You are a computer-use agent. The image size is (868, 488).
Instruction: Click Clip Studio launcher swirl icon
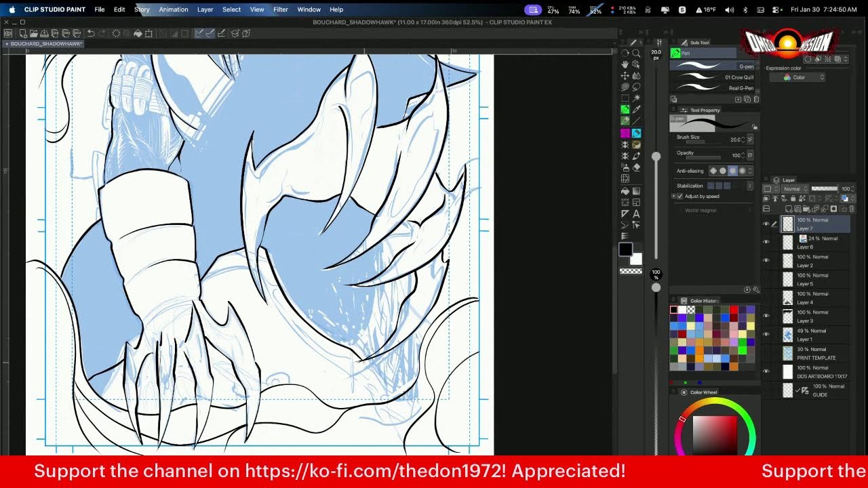coord(8,33)
